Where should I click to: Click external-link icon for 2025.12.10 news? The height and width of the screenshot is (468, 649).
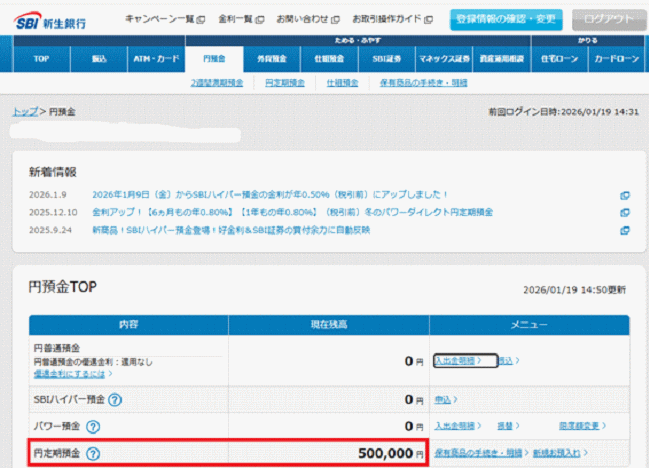[625, 212]
